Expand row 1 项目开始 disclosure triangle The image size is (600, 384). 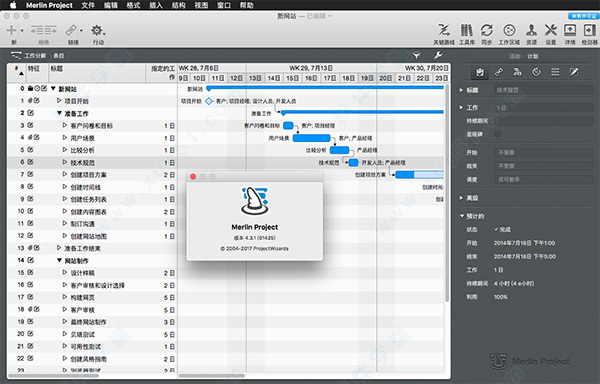pos(59,101)
